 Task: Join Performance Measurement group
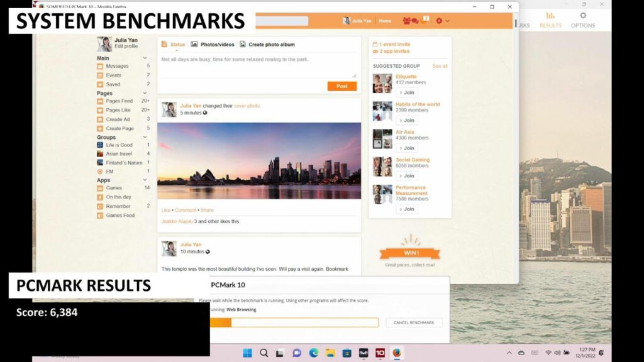pos(407,209)
